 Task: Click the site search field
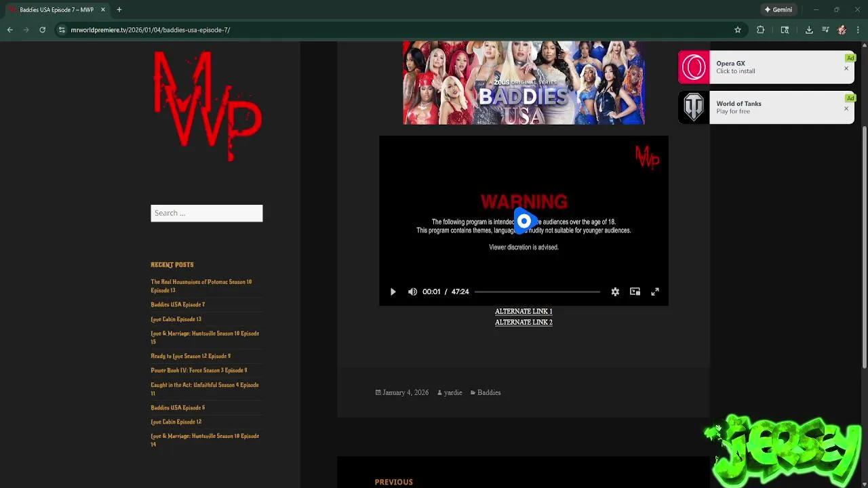(206, 213)
